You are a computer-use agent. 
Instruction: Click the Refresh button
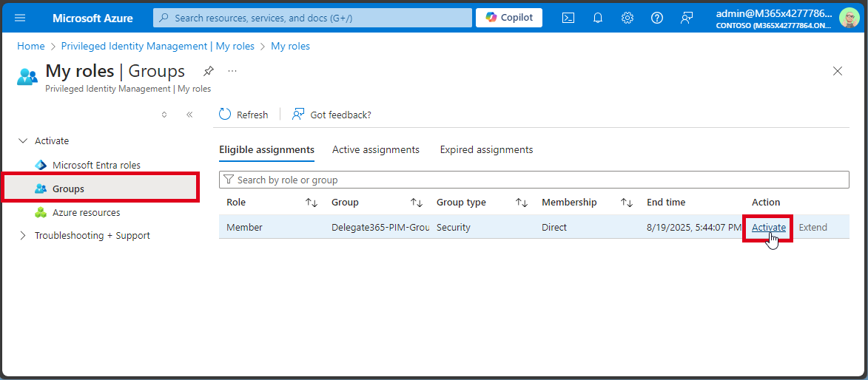coord(243,115)
